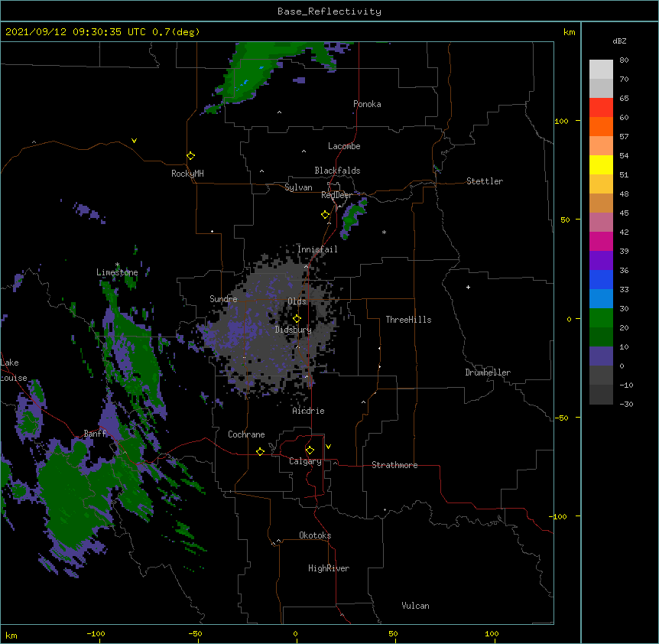Pick the purple 39-36 dBZ legend swatch
The width and height of the screenshot is (659, 644).
pyautogui.click(x=601, y=261)
